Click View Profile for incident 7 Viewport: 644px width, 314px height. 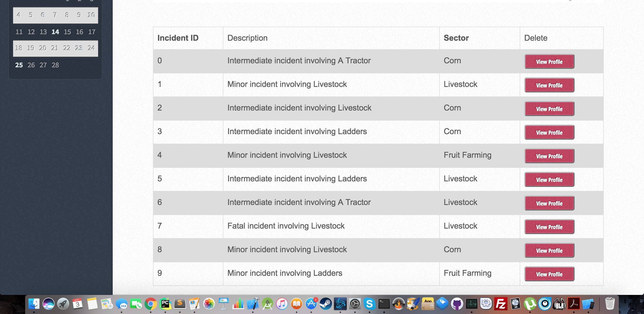coord(549,227)
